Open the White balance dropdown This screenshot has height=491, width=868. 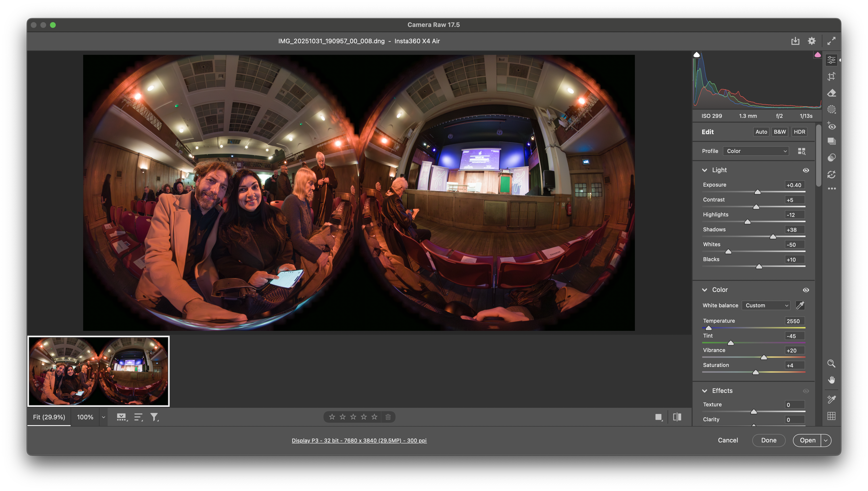pyautogui.click(x=766, y=305)
